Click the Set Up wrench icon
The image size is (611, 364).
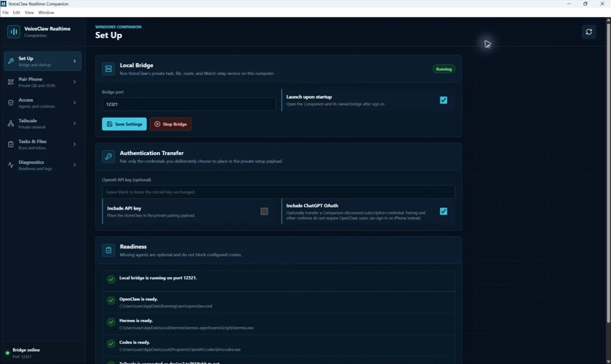11,61
